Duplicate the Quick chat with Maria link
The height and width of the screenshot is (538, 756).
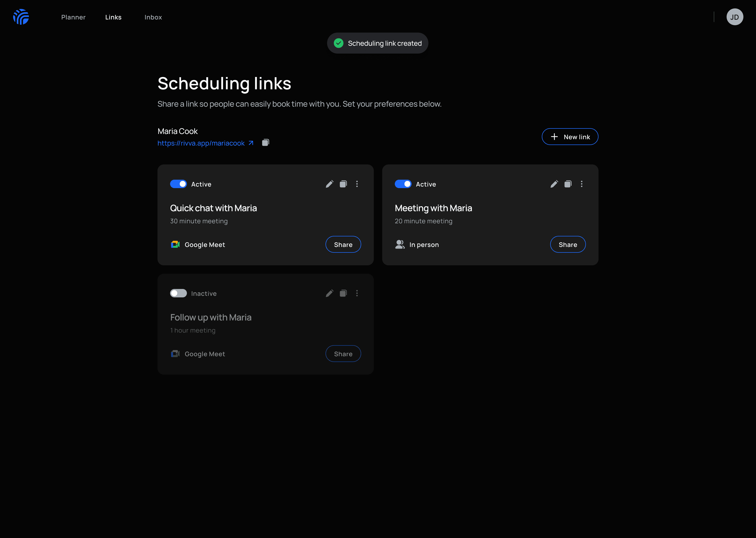[343, 184]
